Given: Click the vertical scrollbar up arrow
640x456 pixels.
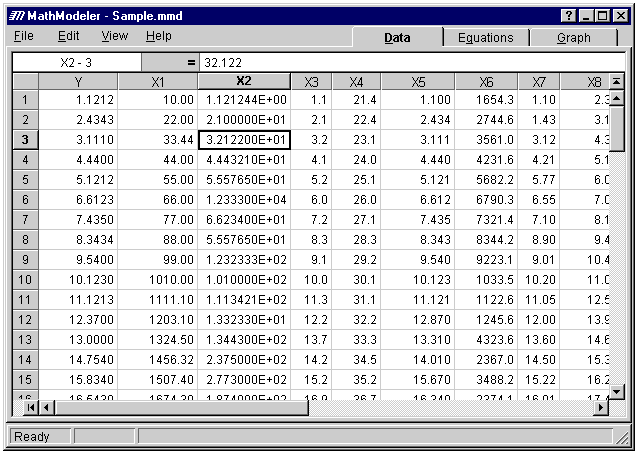Looking at the screenshot, I should click(x=616, y=98).
